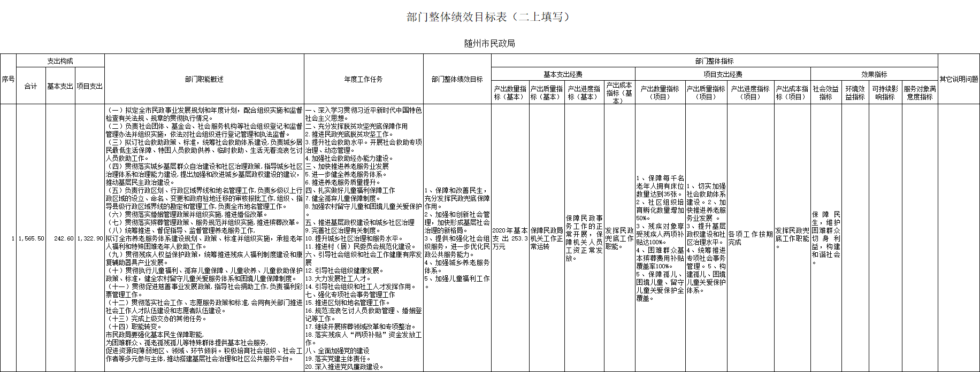
Task: Select the 部门职能概述 column header
Action: (x=204, y=79)
